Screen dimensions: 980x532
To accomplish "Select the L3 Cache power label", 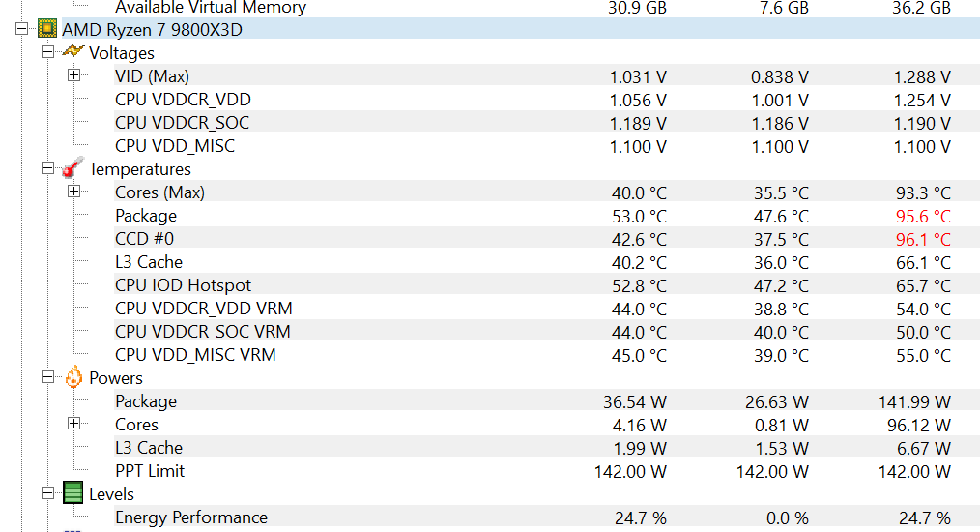I will pyautogui.click(x=149, y=448).
